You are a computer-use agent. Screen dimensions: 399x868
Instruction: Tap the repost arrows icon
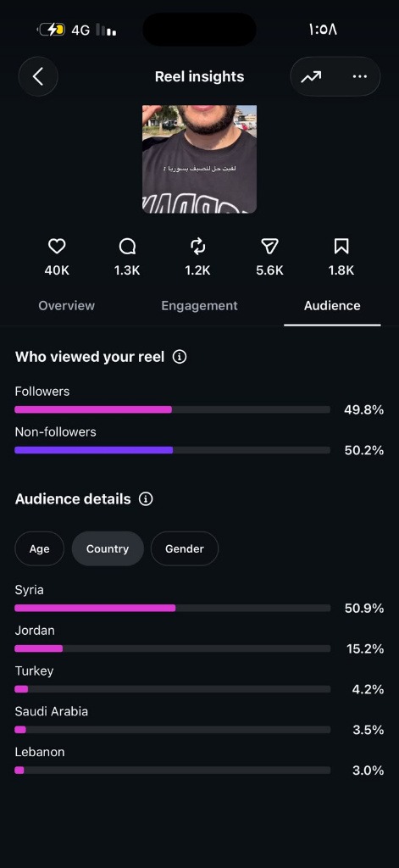(198, 247)
